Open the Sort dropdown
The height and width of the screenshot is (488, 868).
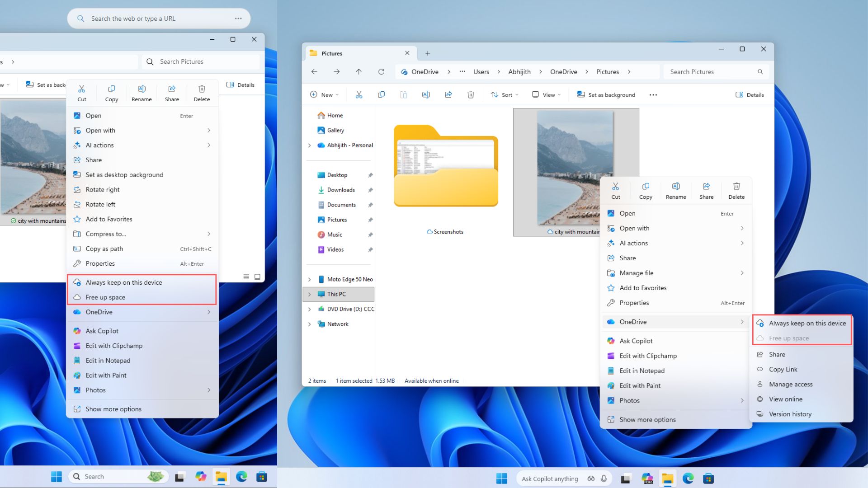(x=504, y=94)
